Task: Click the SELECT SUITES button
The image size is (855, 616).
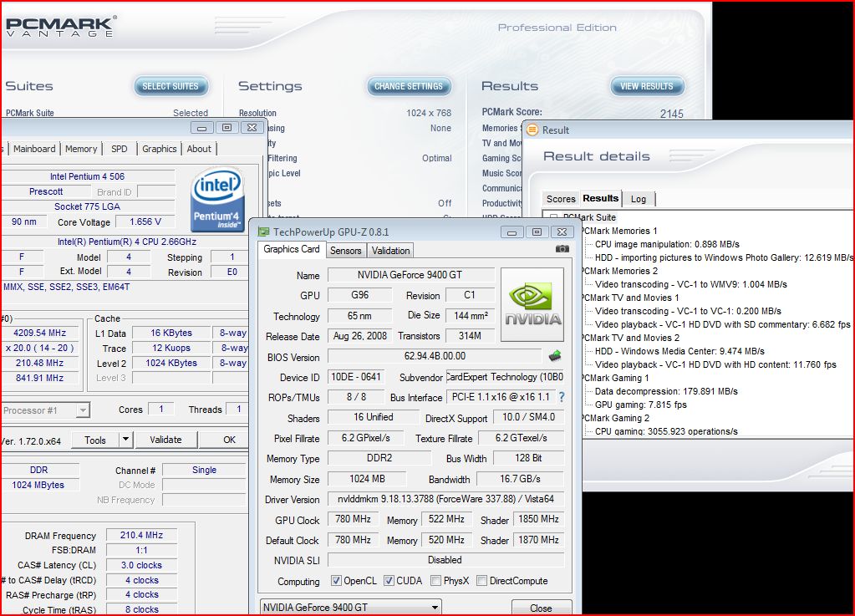Action: [170, 86]
